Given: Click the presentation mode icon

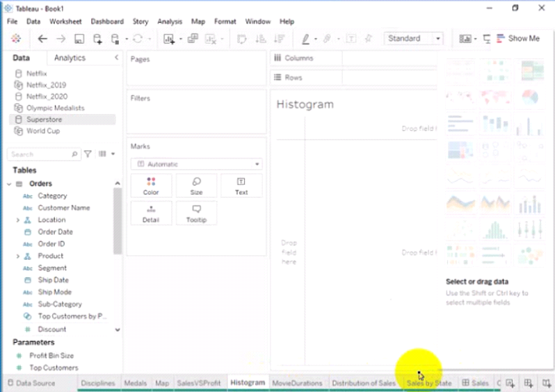Looking at the screenshot, I should [x=487, y=39].
